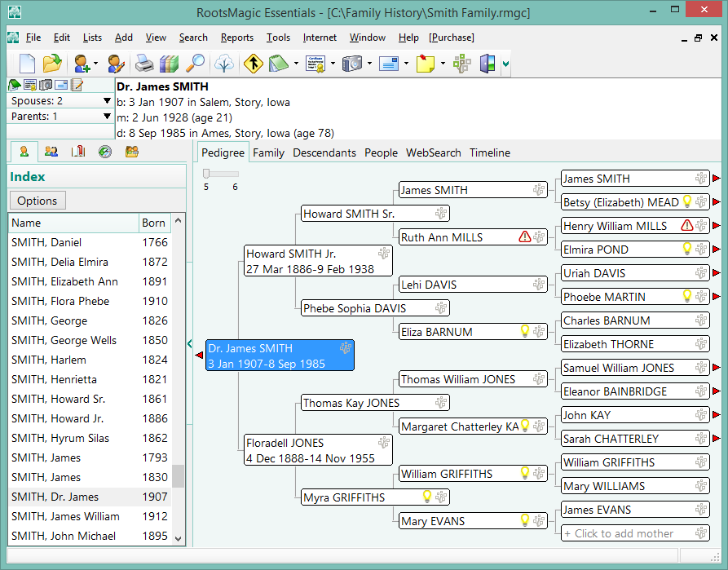728x570 pixels.
Task: Click the Family sidebar tab icon
Action: [x=51, y=152]
